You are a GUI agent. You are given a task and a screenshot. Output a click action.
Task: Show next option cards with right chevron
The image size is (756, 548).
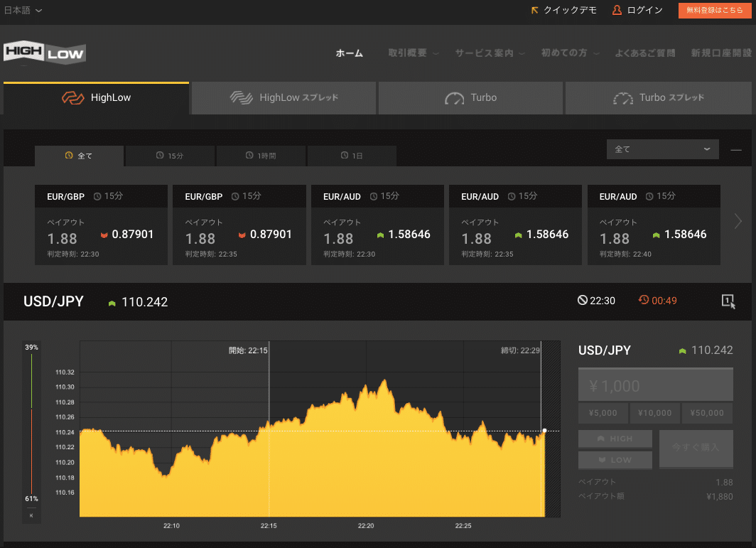(x=738, y=222)
